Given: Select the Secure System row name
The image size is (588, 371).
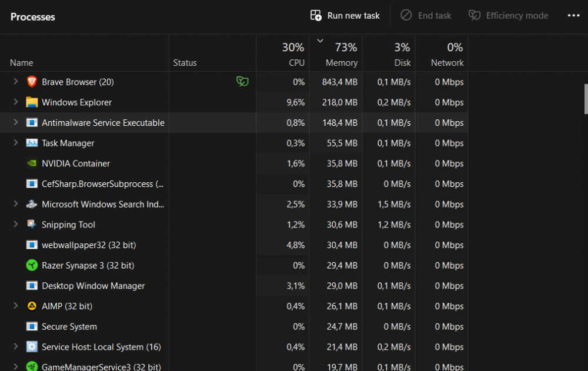Looking at the screenshot, I should (x=69, y=327).
